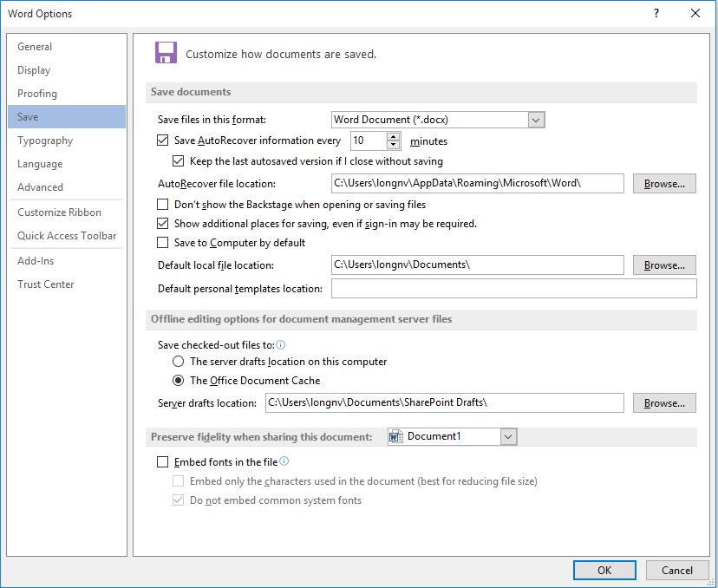Toggle Save AutoRecover information checkbox
Viewport: 718px width, 588px height.
[163, 140]
